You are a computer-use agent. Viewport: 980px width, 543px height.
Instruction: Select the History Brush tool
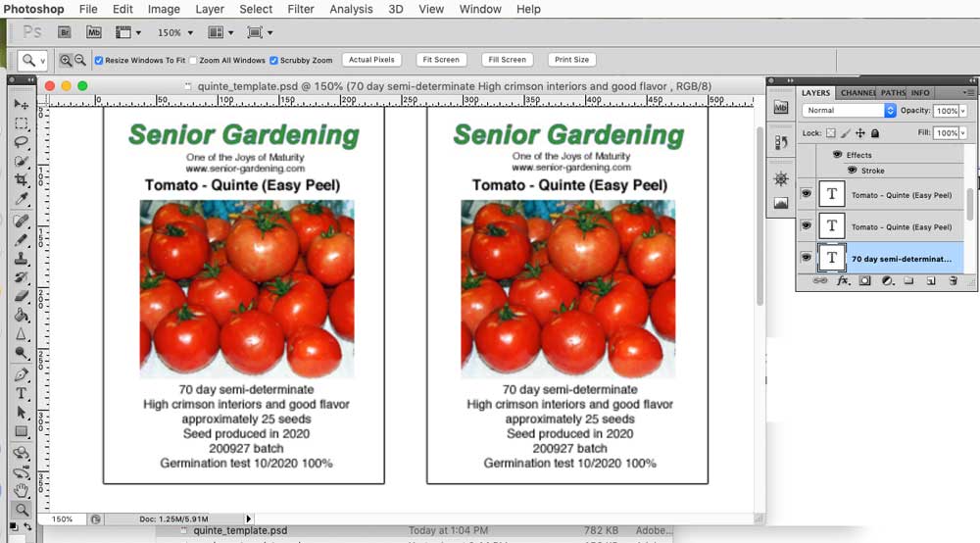[22, 276]
